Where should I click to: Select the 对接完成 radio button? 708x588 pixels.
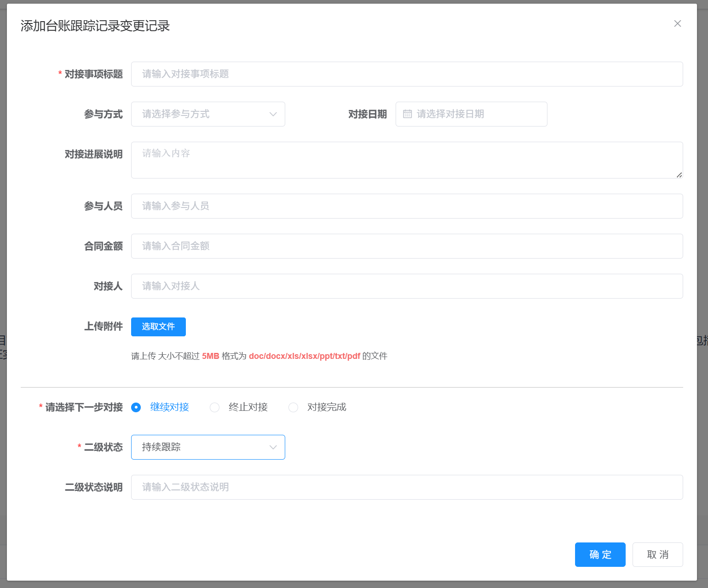point(293,407)
